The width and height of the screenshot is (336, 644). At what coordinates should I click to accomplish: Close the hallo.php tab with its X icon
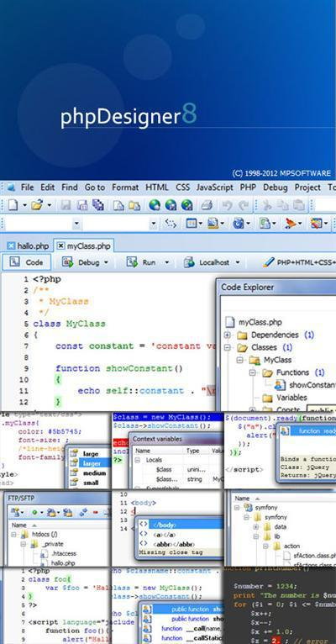(11, 246)
